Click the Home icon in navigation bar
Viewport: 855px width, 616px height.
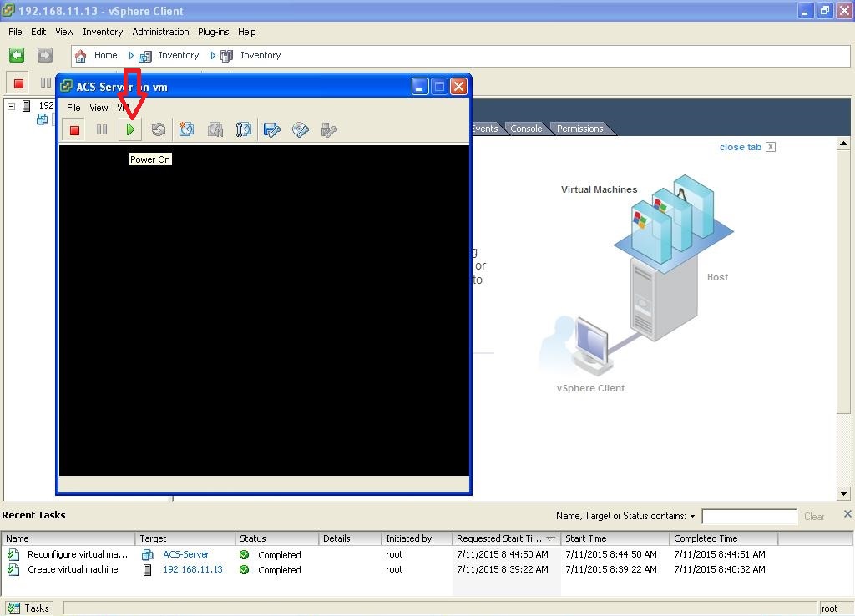81,56
